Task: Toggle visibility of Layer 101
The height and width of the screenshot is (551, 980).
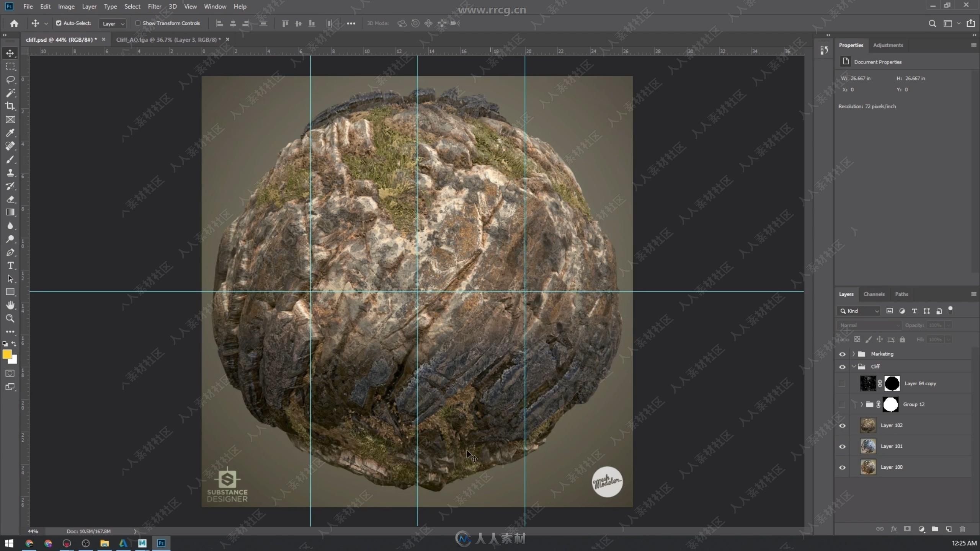Action: point(843,446)
